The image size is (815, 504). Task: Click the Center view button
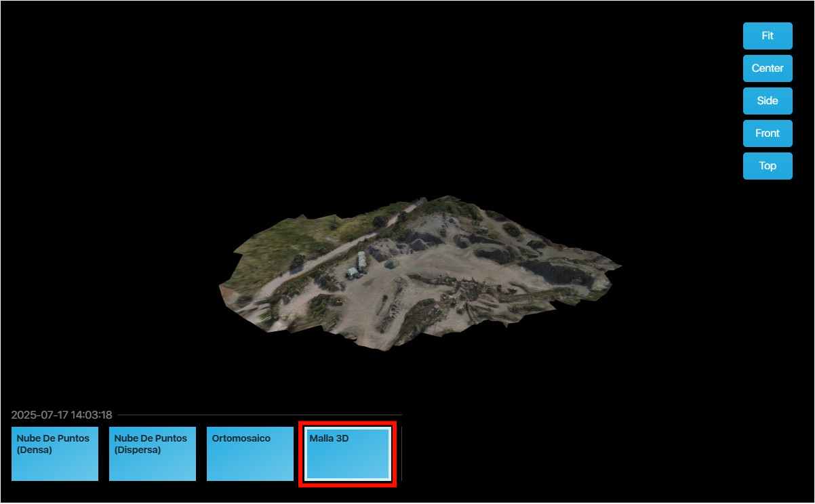(x=767, y=68)
